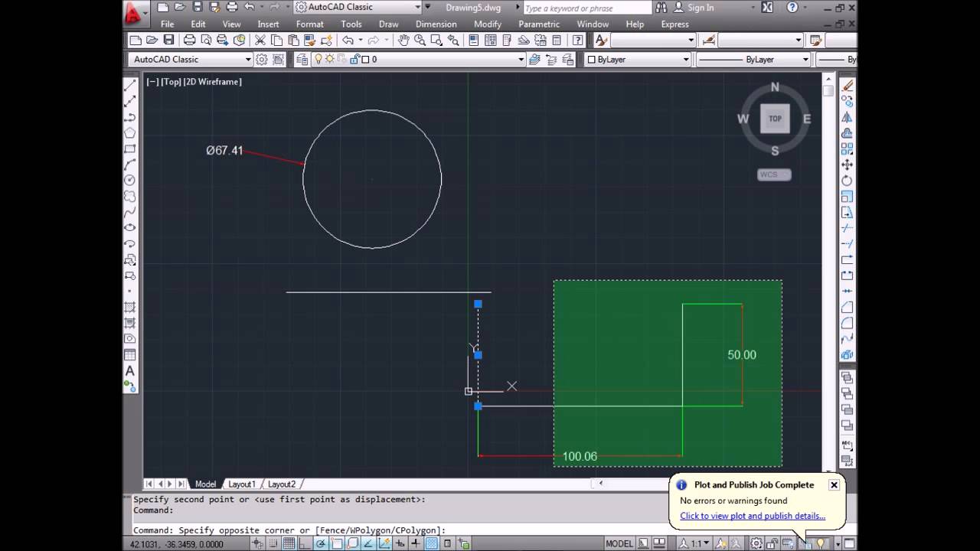
Task: Toggle Object Snap Tracking in status bar
Action: pos(368,543)
